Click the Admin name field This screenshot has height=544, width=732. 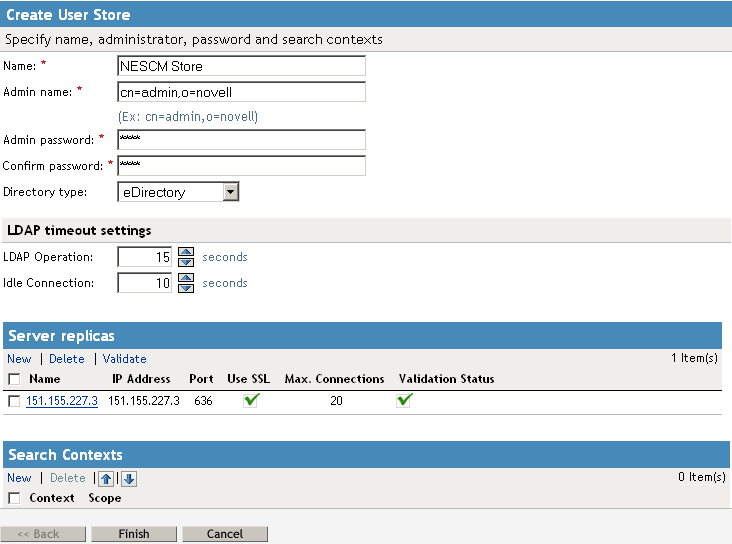click(x=241, y=92)
